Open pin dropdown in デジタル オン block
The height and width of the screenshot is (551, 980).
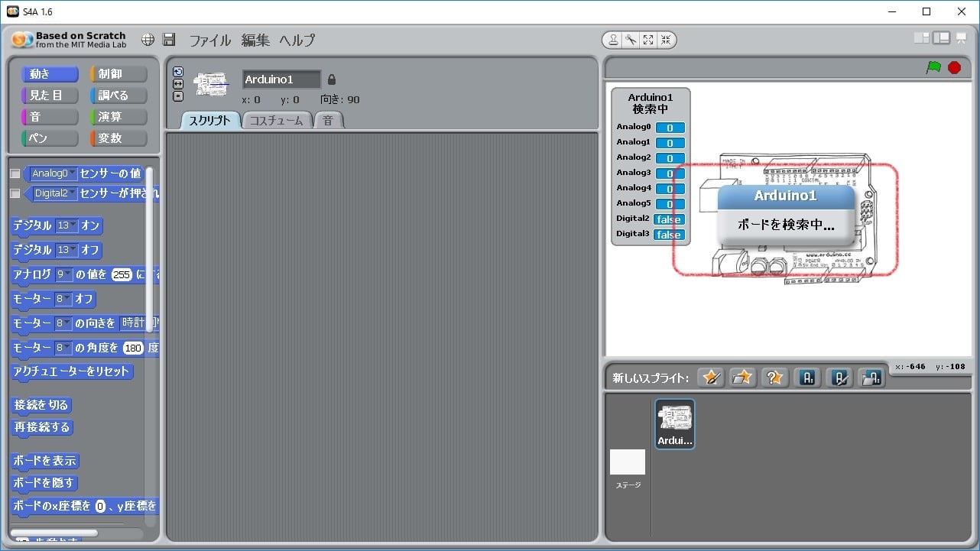coord(67,225)
